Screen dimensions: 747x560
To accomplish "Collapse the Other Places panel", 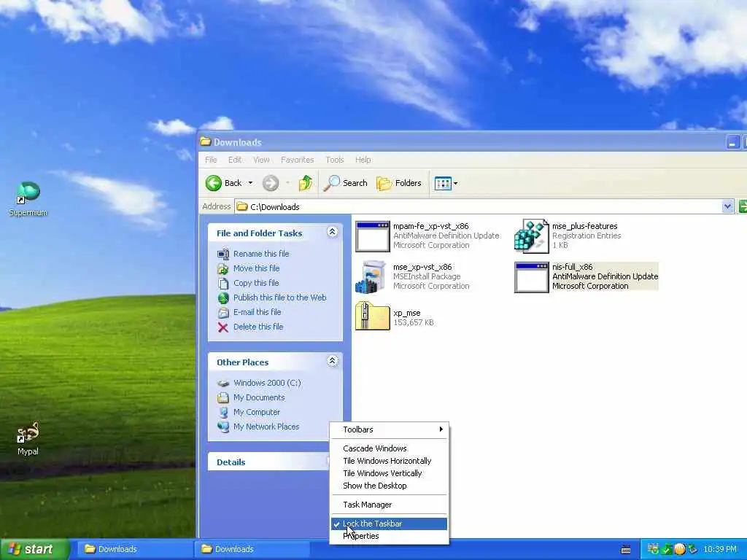I will click(x=332, y=361).
